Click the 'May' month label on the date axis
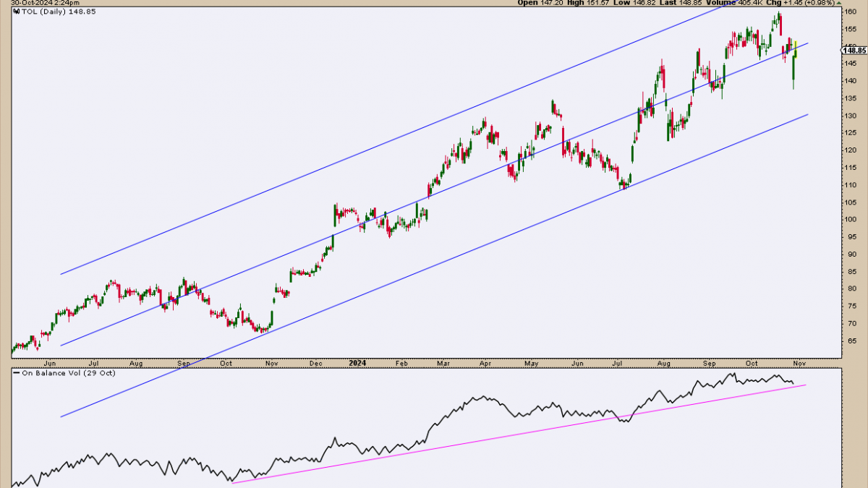The height and width of the screenshot is (488, 868). click(532, 363)
